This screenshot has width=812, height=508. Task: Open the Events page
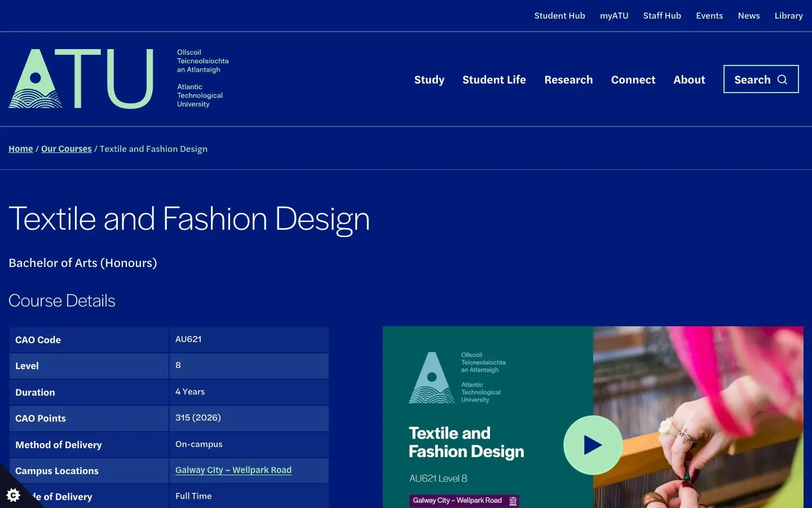click(x=709, y=16)
